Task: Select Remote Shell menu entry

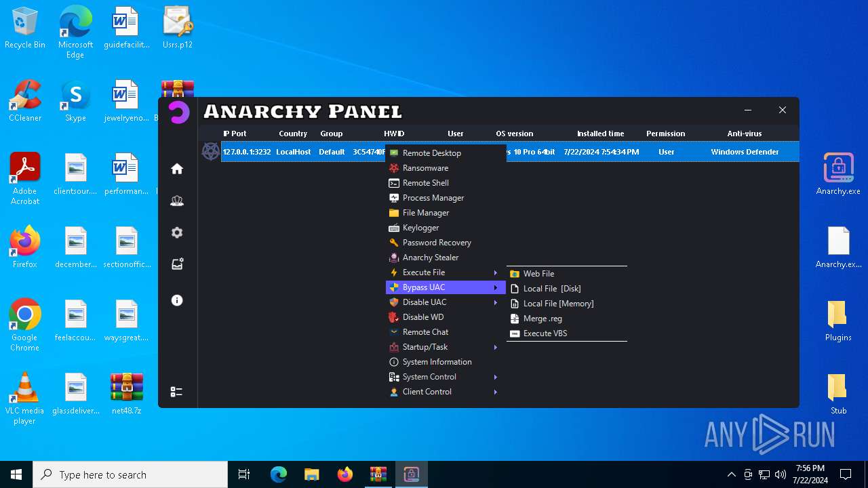Action: click(446, 183)
